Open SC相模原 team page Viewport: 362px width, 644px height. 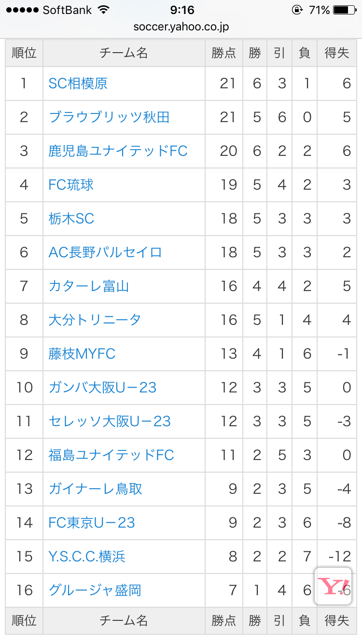click(x=78, y=84)
